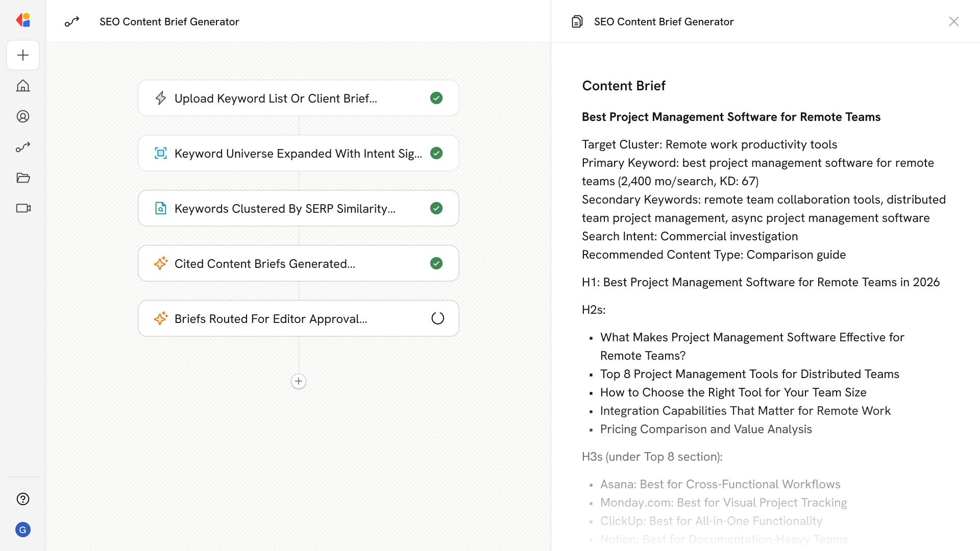Open the folder icon in sidebar
This screenshot has width=980, height=551.
click(23, 178)
